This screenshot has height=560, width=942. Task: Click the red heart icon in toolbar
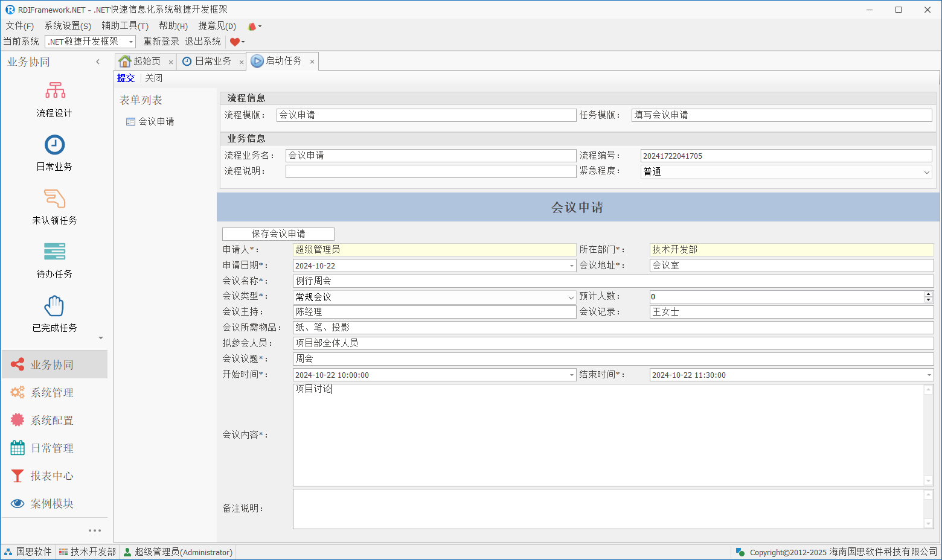(235, 42)
